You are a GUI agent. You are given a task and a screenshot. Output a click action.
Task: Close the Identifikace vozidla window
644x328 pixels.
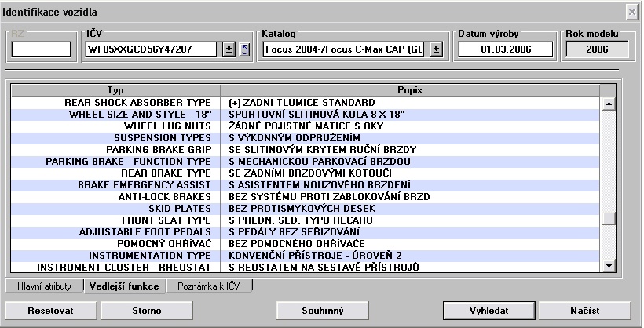[631, 12]
